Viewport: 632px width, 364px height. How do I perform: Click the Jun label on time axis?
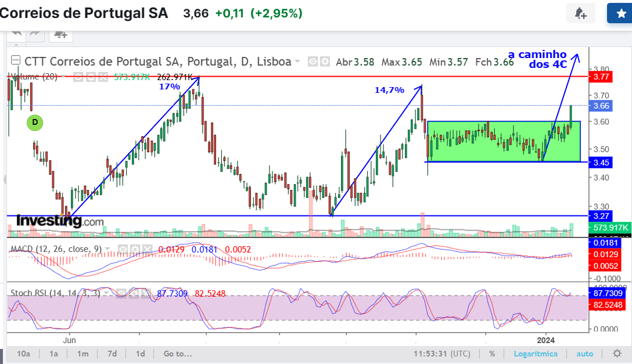coord(69,340)
